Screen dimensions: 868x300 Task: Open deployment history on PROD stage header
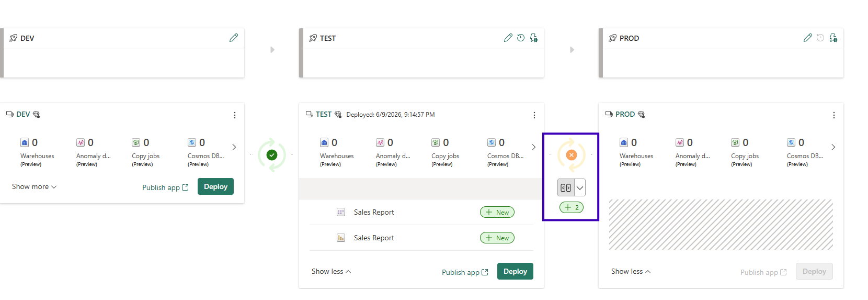pyautogui.click(x=820, y=38)
